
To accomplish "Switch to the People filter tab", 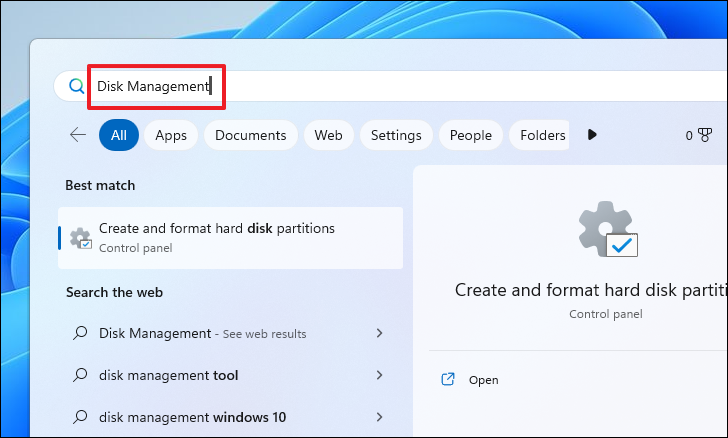I will click(x=471, y=135).
